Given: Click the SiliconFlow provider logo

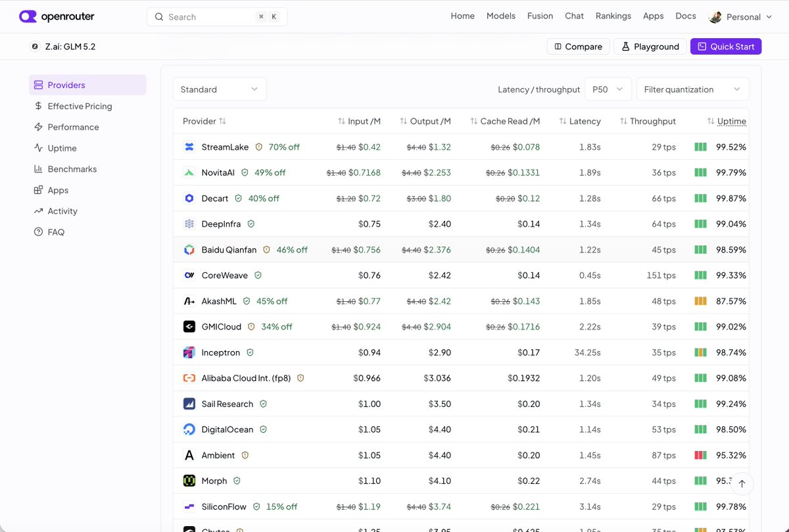Looking at the screenshot, I should coord(189,506).
